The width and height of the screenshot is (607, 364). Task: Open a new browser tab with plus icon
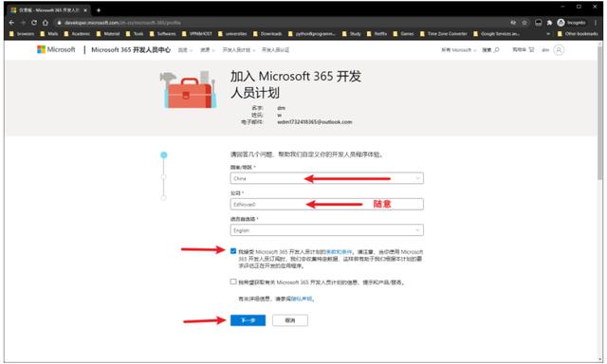click(x=99, y=10)
